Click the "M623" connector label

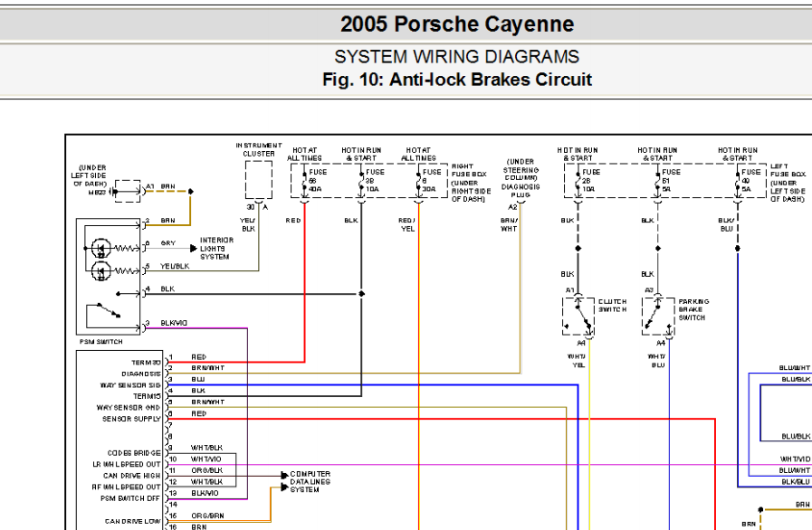(x=97, y=193)
